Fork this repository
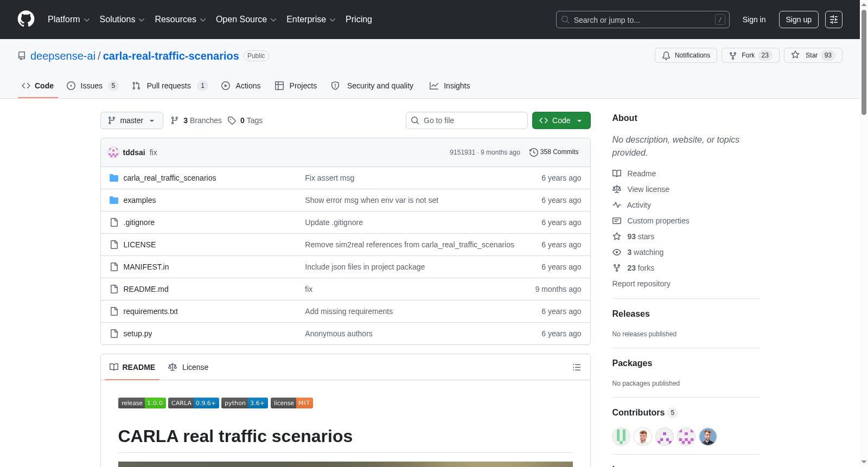Screen dimensions: 868x467 750,55
